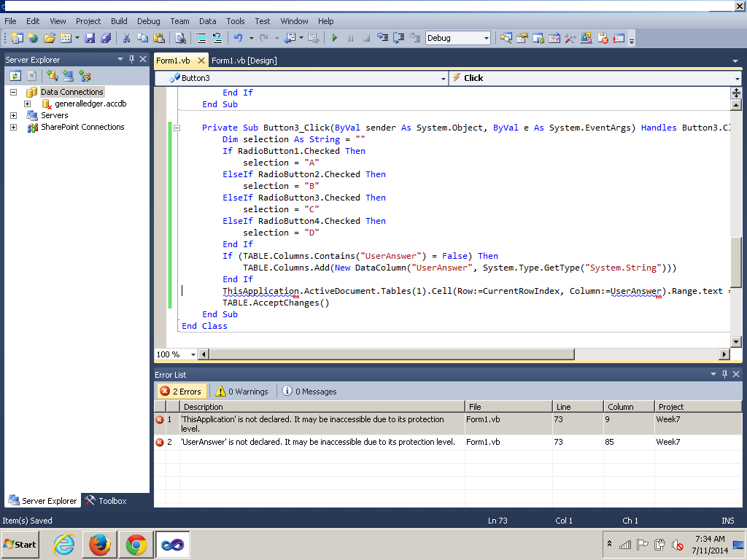This screenshot has height=560, width=747.
Task: Click the Undo toolbar icon
Action: pyautogui.click(x=238, y=38)
